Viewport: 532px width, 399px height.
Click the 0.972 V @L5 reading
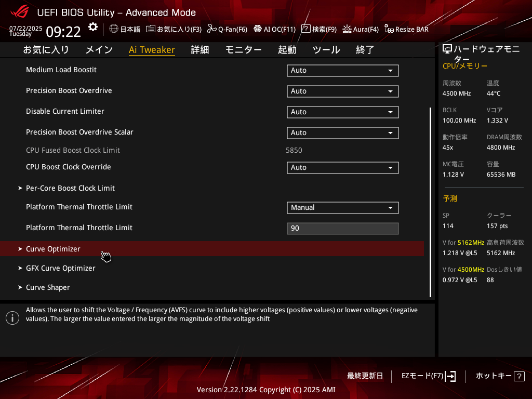(x=460, y=280)
